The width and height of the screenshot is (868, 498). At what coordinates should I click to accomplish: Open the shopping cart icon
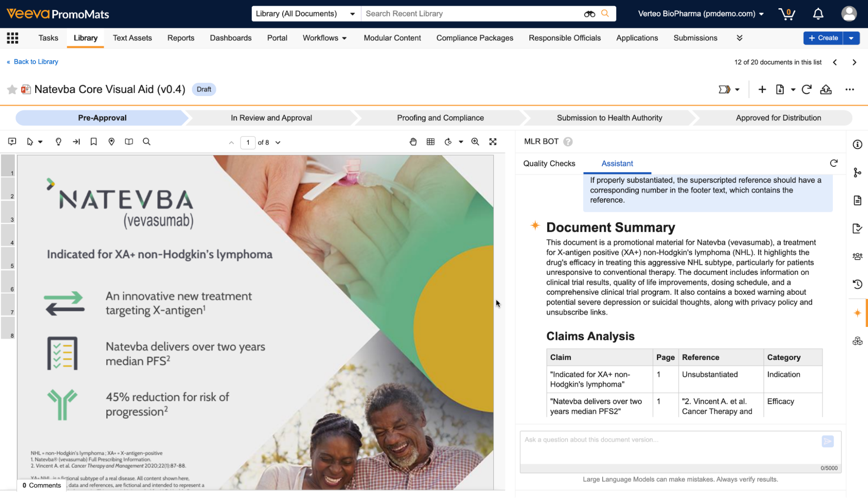click(786, 14)
